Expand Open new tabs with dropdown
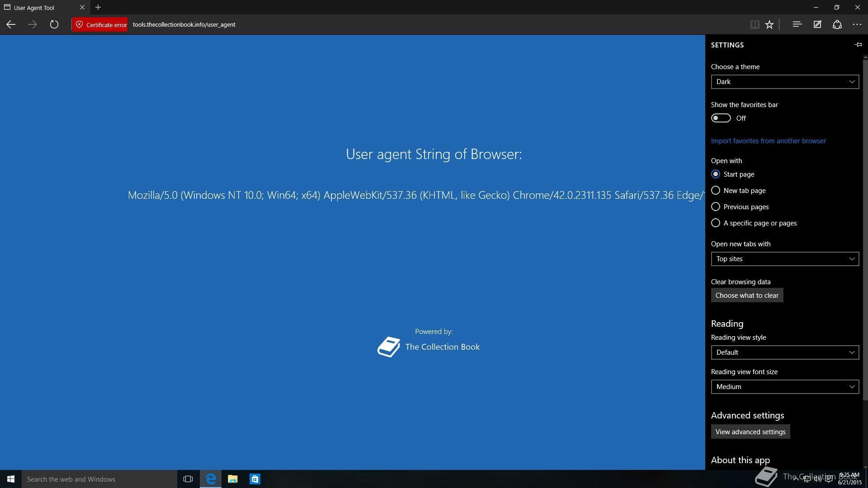Screen dimensions: 868x488 (785, 259)
